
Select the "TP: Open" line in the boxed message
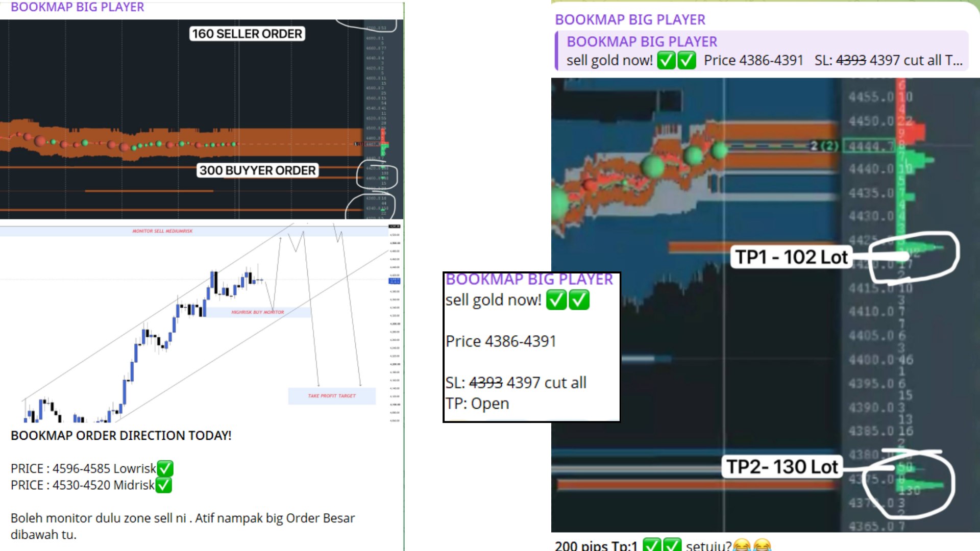pos(477,403)
